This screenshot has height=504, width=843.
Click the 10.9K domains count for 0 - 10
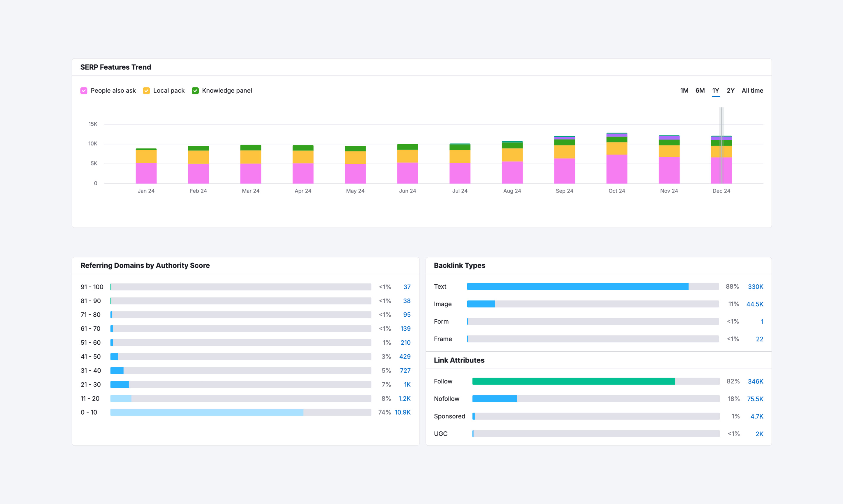(402, 412)
